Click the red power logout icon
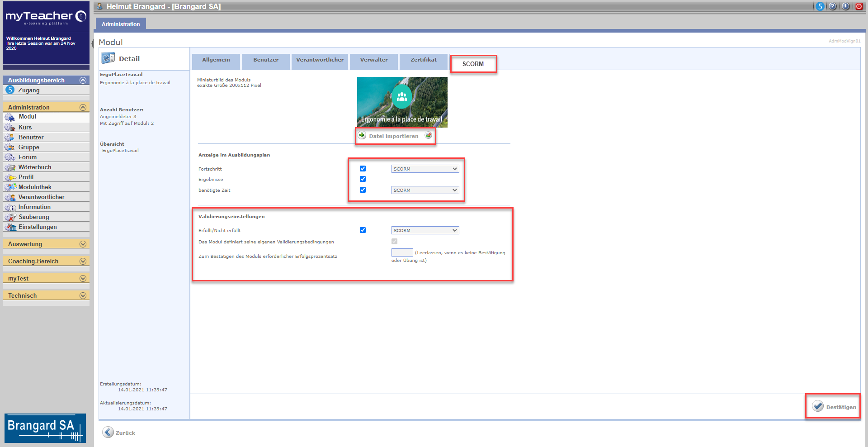Viewport: 868px width, 447px height. pyautogui.click(x=859, y=6)
